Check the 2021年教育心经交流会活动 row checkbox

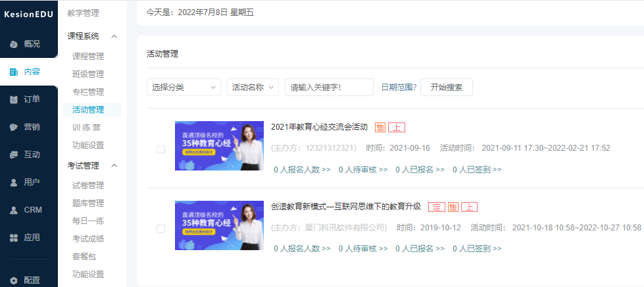coord(161,149)
